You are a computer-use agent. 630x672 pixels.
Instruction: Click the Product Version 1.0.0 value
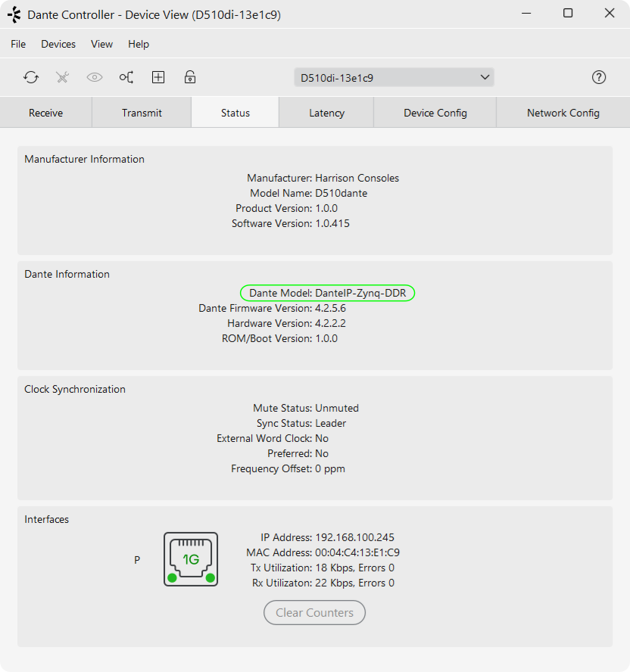coord(326,208)
